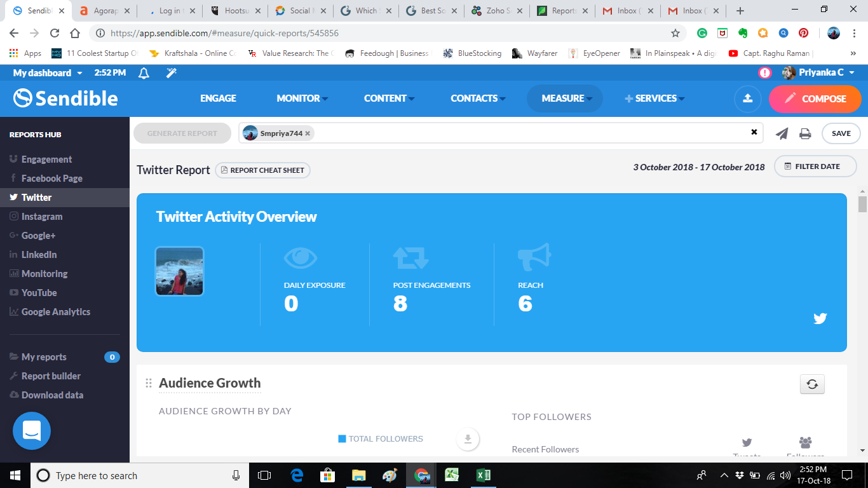The height and width of the screenshot is (488, 868).
Task: Reload the page in Chrome
Action: (55, 33)
